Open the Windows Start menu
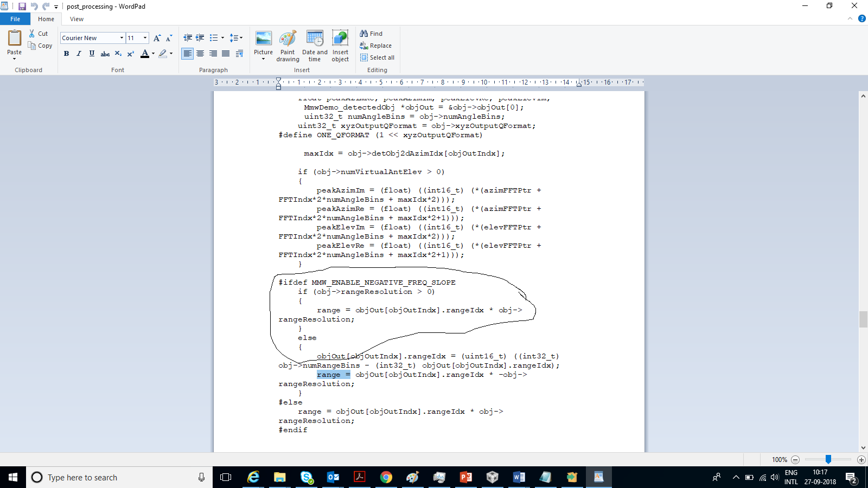The height and width of the screenshot is (488, 868). click(x=13, y=477)
